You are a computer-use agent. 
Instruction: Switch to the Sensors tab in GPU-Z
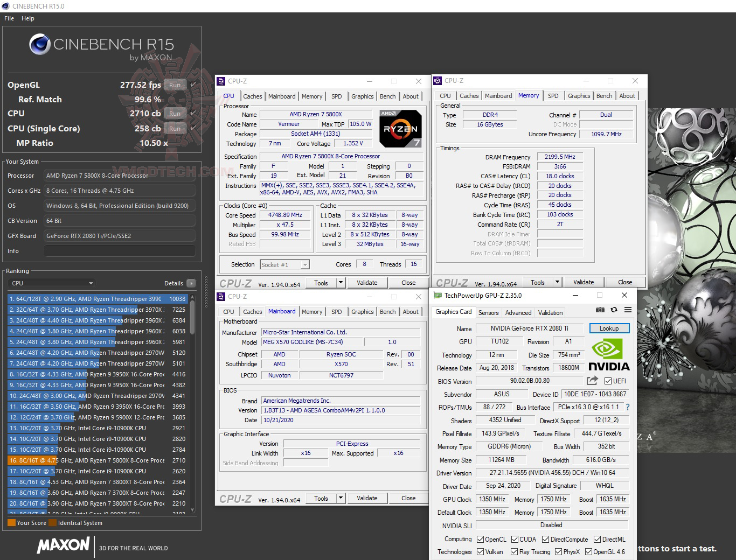click(x=488, y=312)
